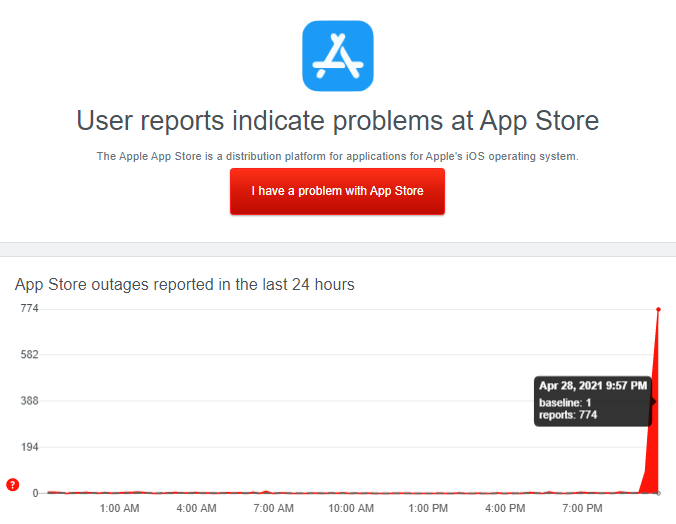The width and height of the screenshot is (676, 524).
Task: Select the 'User reports indicate problems at App Store' heading
Action: tap(338, 120)
